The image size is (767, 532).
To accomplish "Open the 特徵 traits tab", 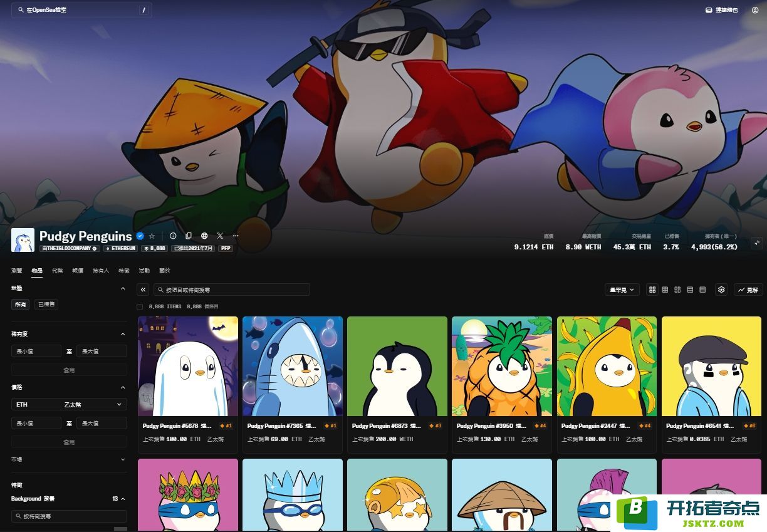I will pos(124,271).
